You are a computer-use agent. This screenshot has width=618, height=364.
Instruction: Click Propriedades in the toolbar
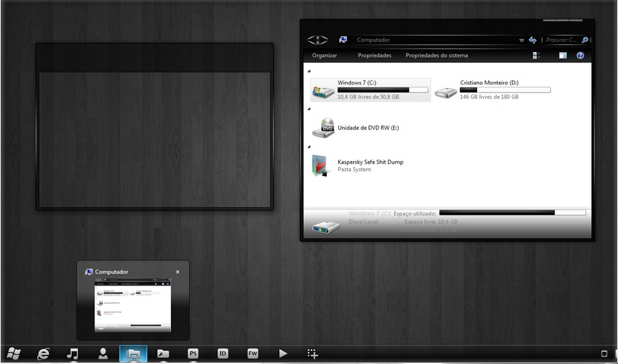click(x=374, y=56)
